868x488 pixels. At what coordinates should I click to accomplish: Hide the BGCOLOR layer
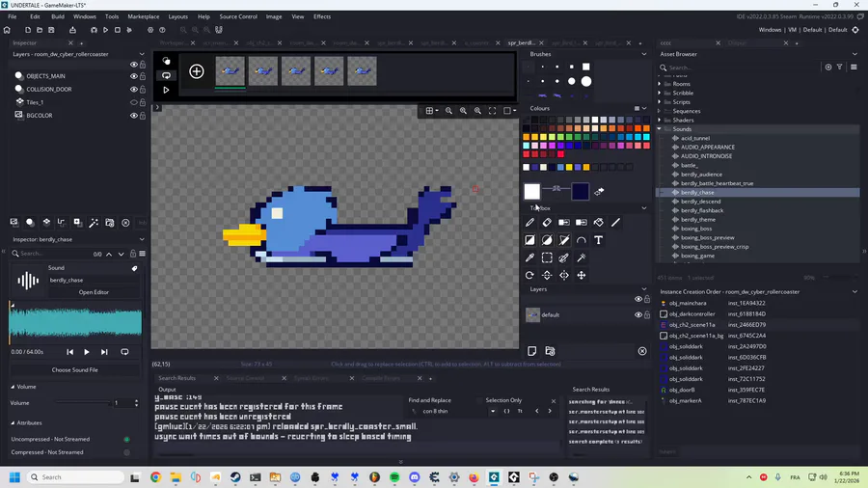click(x=133, y=116)
